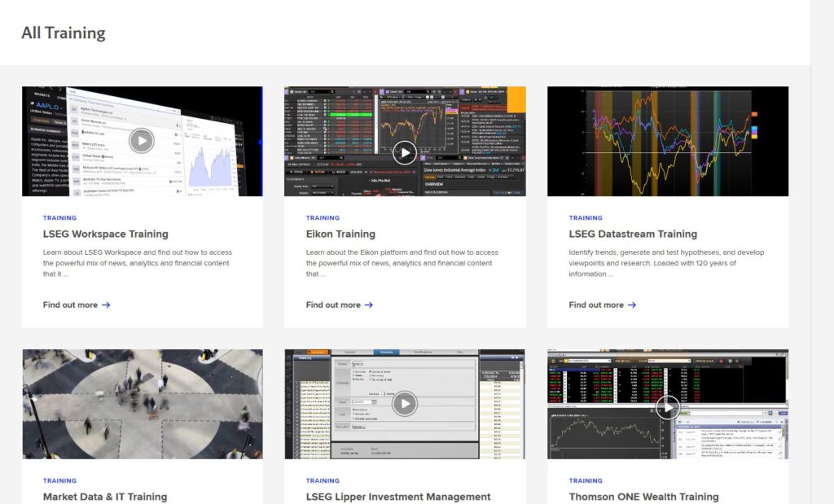
Task: Select the Market Data & IT crowd thumbnail
Action: coord(143,404)
